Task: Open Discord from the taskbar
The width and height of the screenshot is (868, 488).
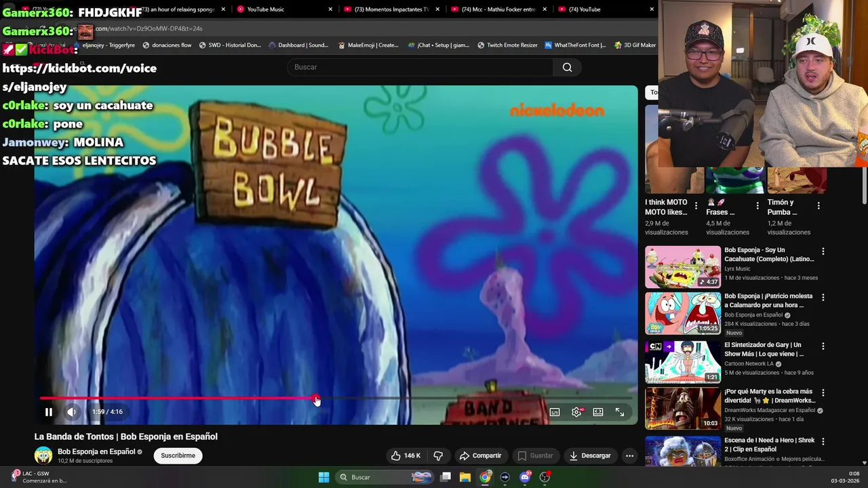Action: (x=525, y=477)
